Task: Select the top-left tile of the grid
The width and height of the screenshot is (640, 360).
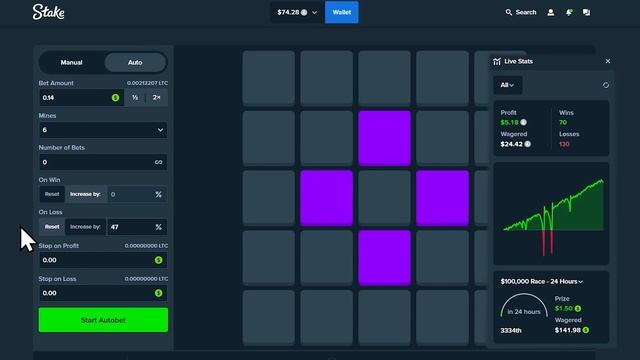Action: tap(269, 78)
